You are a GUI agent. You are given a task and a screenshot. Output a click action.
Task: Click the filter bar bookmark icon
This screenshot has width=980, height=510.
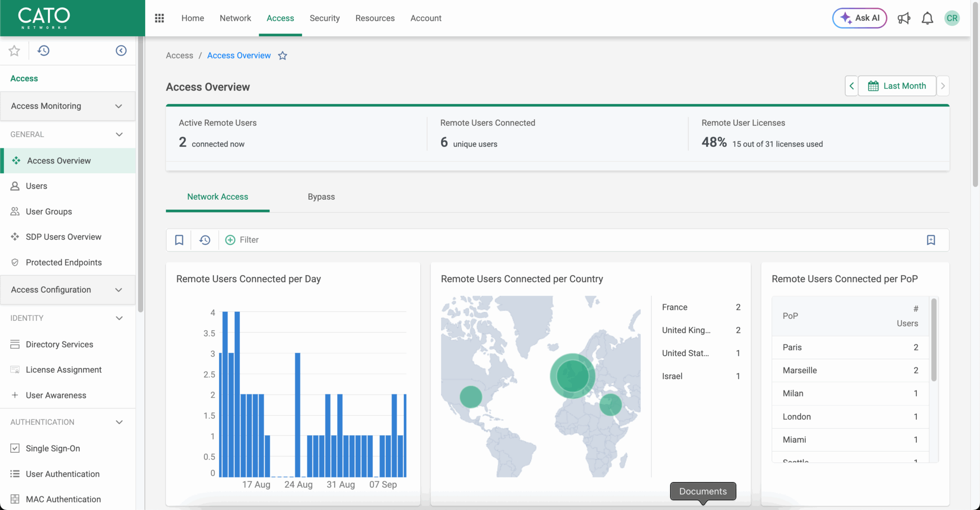(179, 240)
